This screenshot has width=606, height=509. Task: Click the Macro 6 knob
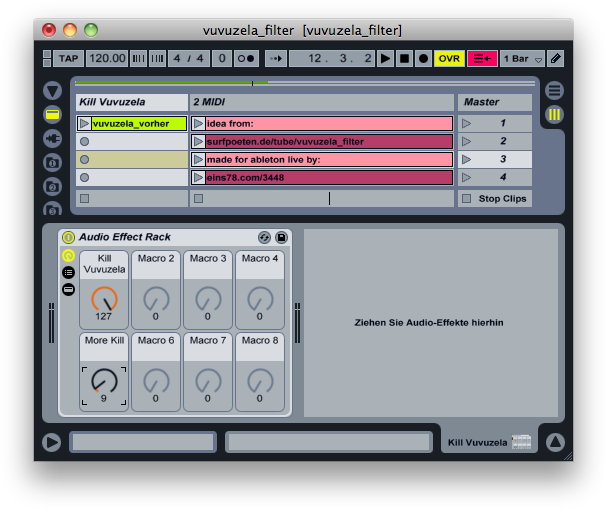[156, 381]
